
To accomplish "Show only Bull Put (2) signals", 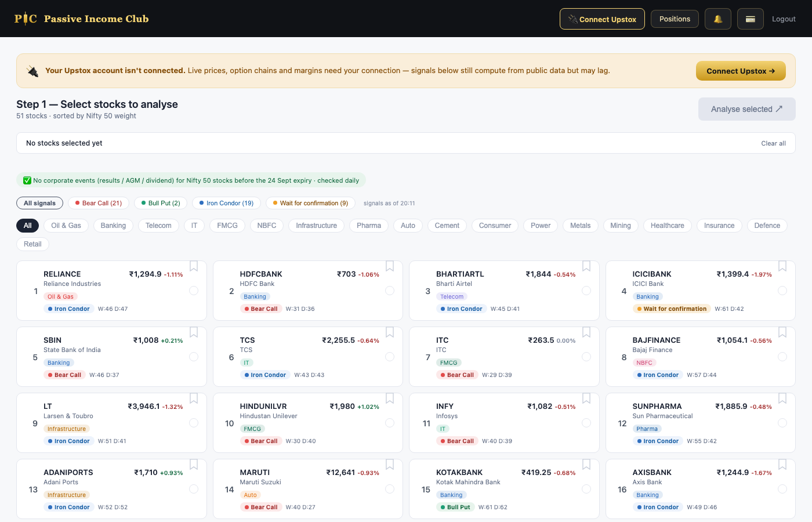I will pos(161,203).
